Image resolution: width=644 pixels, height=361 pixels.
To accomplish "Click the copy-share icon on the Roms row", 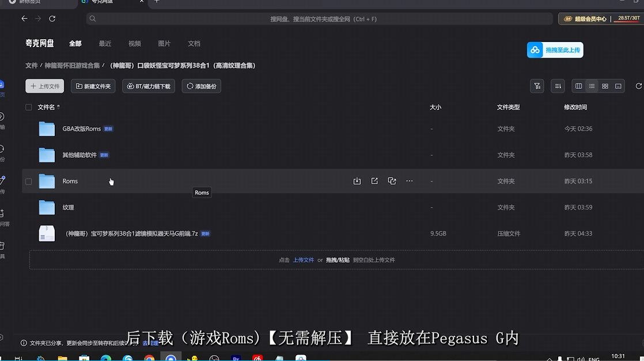I will tap(392, 181).
